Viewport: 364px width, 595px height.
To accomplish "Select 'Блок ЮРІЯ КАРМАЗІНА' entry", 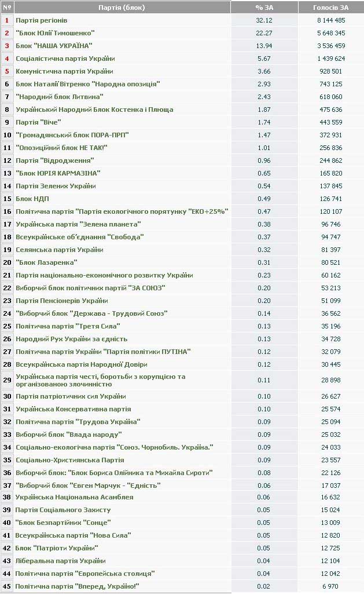I will coord(58,173).
